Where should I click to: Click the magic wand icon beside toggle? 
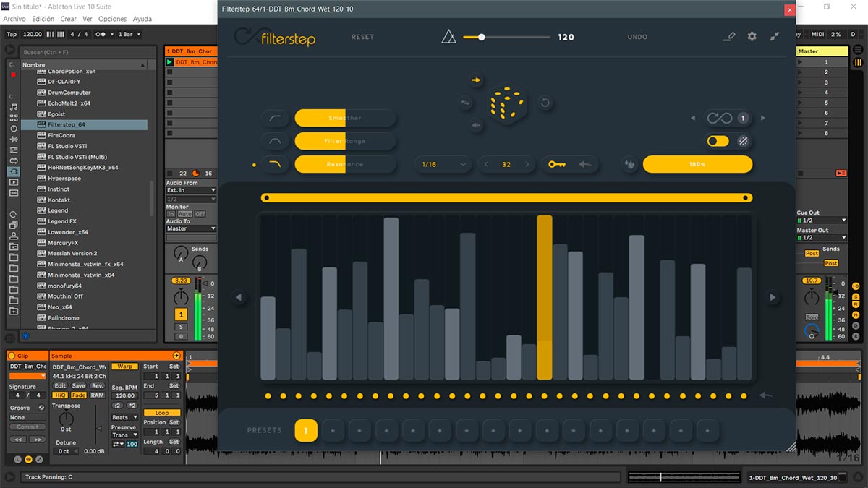click(743, 141)
